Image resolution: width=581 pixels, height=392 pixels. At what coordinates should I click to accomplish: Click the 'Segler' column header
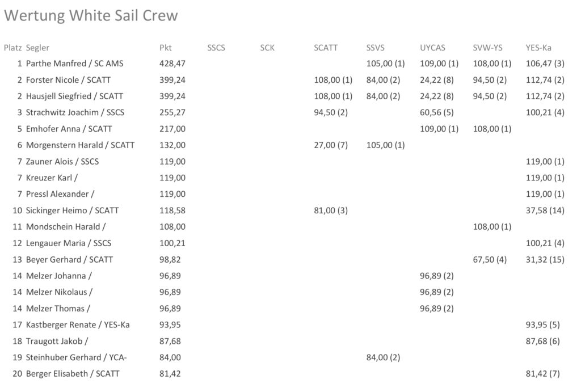tap(37, 48)
